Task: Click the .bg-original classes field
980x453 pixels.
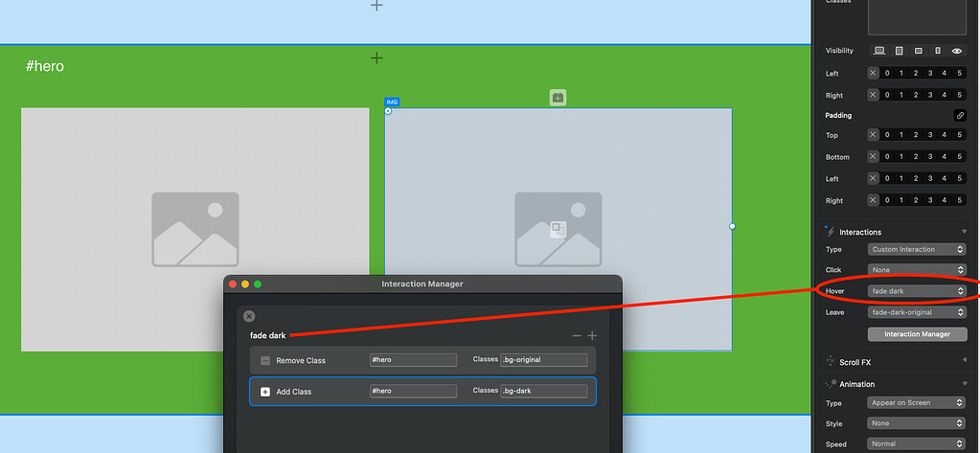Action: (x=544, y=360)
